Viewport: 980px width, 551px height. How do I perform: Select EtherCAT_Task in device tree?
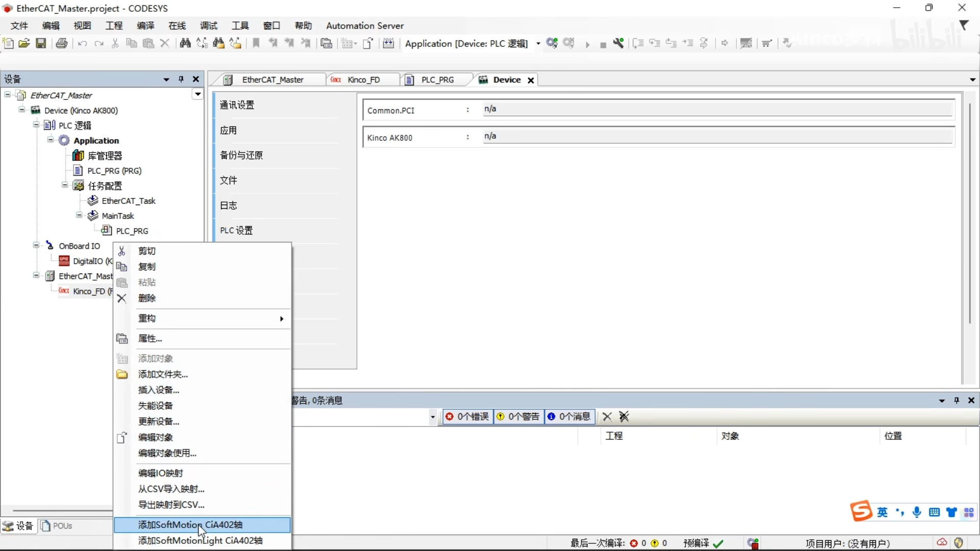[x=128, y=201]
